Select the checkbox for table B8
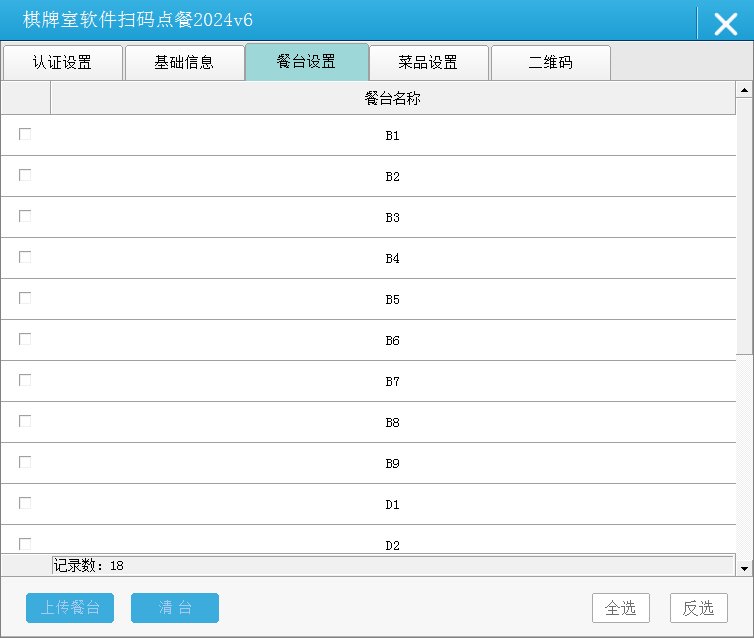 [x=25, y=422]
